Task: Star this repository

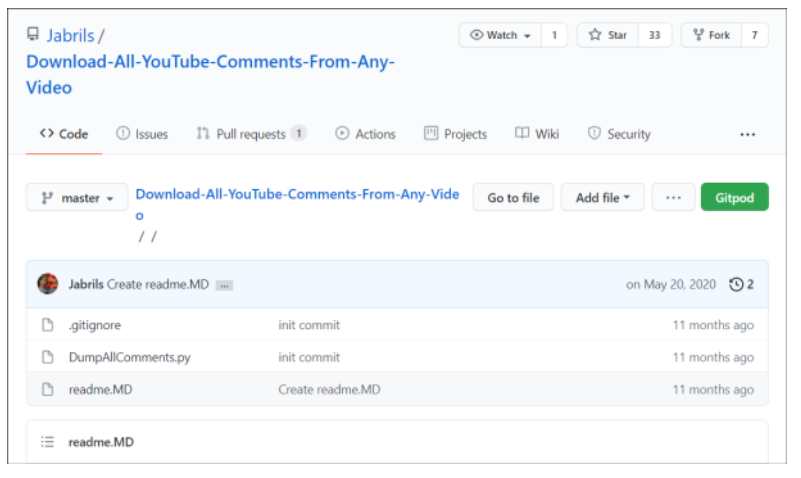Action: 608,35
